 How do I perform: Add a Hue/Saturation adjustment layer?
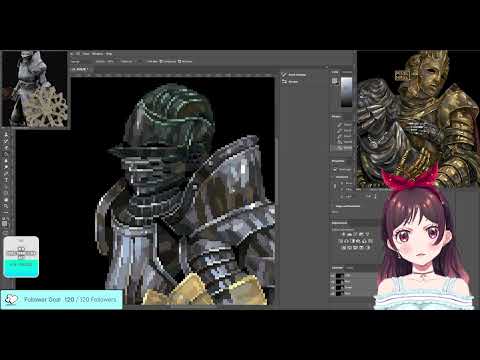[341, 241]
